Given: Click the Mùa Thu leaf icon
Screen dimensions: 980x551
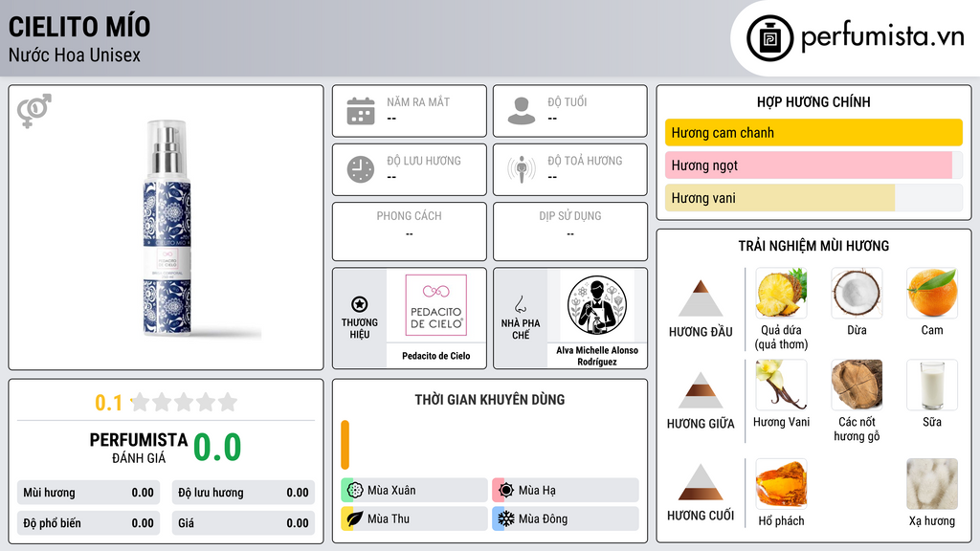Looking at the screenshot, I should (355, 518).
